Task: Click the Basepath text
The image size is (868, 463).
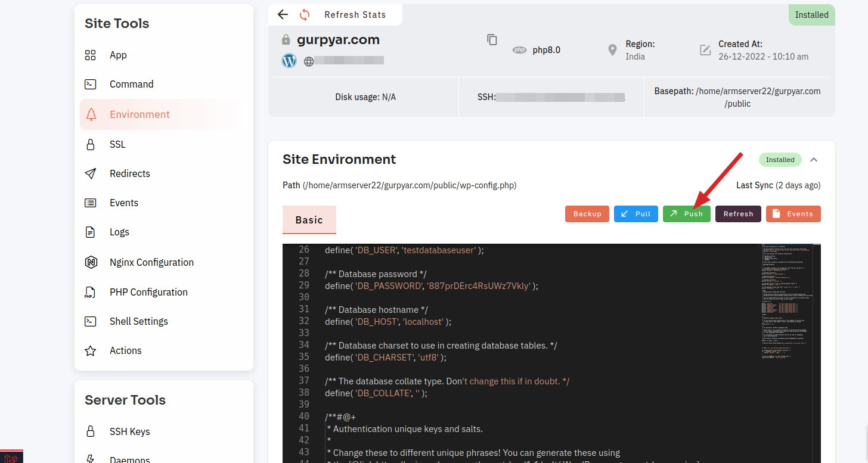Action: tap(737, 97)
